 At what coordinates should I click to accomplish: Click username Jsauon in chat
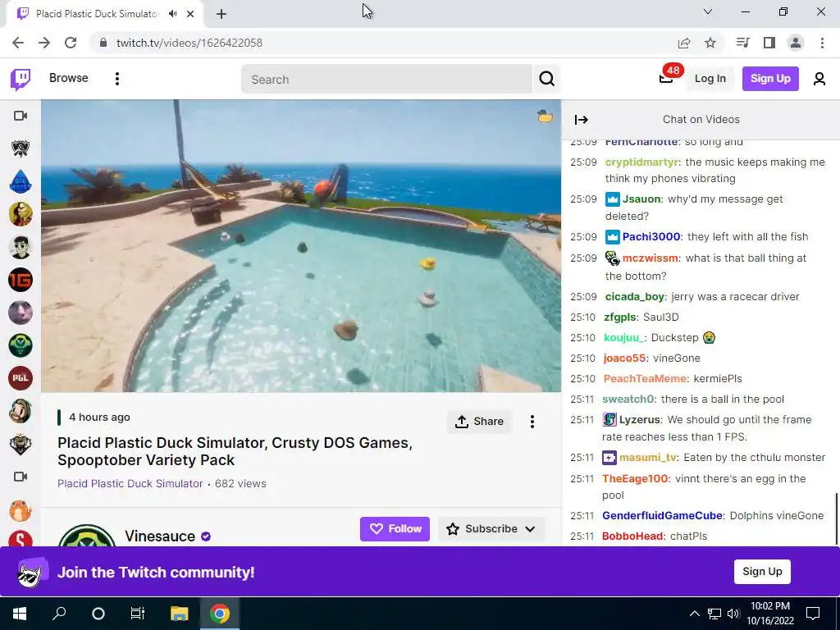coord(641,199)
